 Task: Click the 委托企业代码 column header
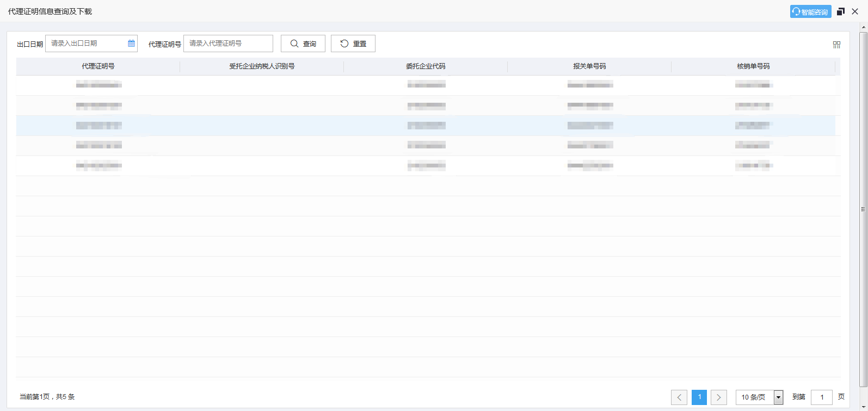[426, 66]
